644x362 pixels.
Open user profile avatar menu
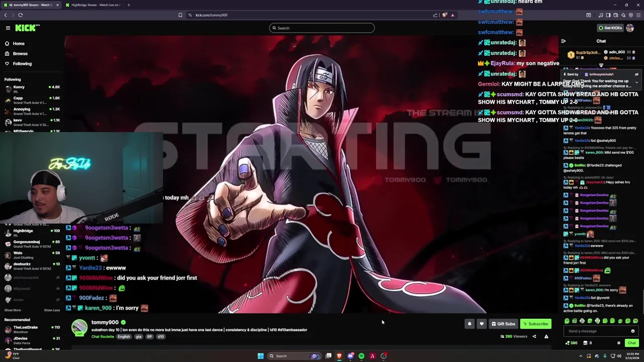[x=630, y=28]
